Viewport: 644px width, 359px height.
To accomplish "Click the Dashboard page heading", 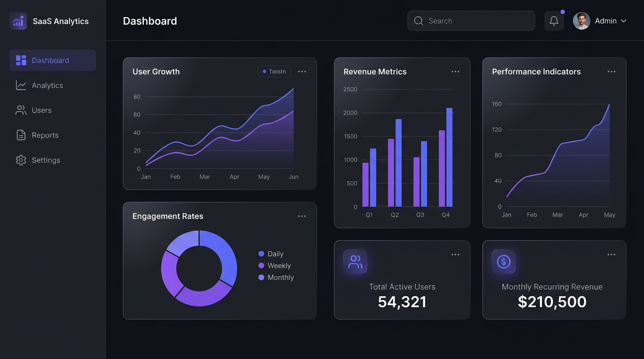I will (x=150, y=21).
